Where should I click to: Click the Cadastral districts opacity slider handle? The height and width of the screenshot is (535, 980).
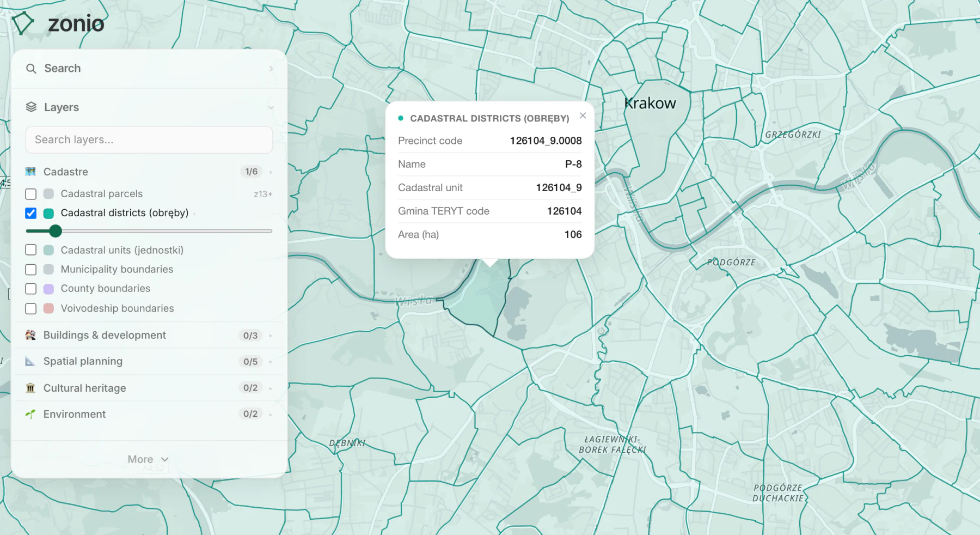(x=55, y=231)
